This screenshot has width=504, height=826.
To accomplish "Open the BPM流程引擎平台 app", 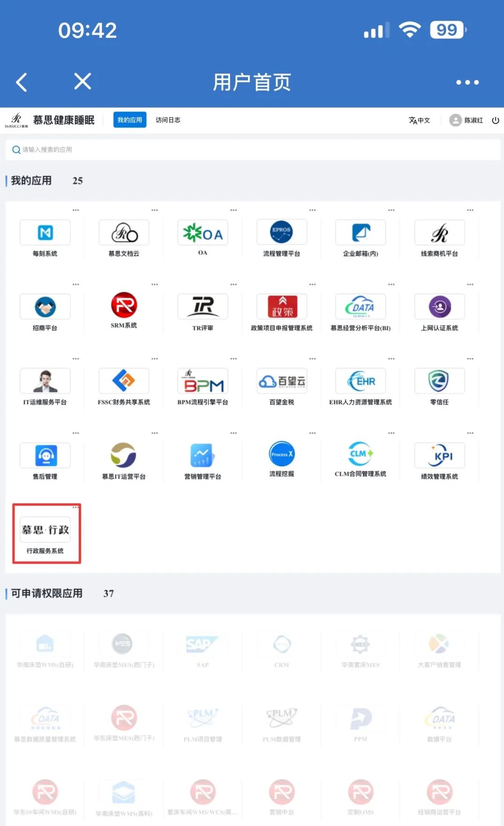I will 203,381.
